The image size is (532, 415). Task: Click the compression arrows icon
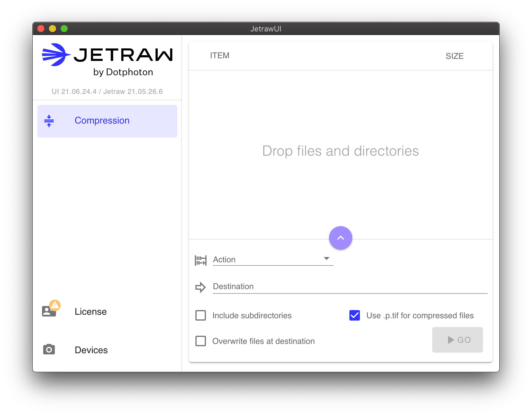[49, 121]
